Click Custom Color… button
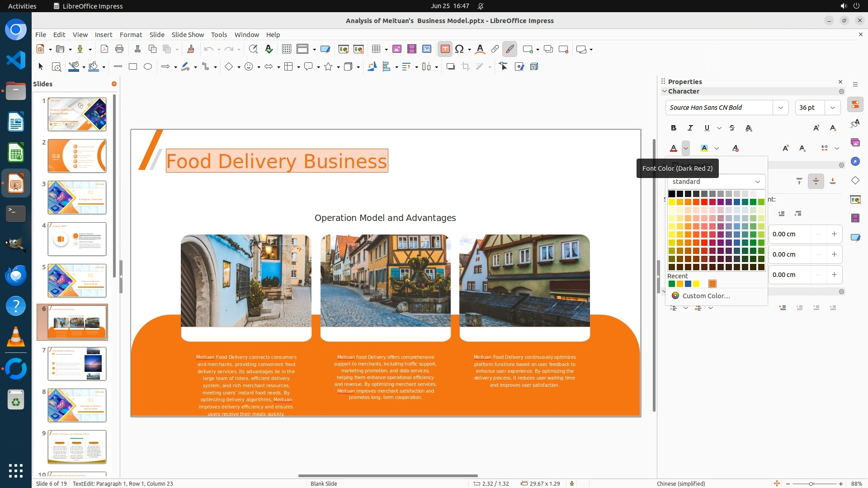Screen dimensions: 868x488 (705, 296)
